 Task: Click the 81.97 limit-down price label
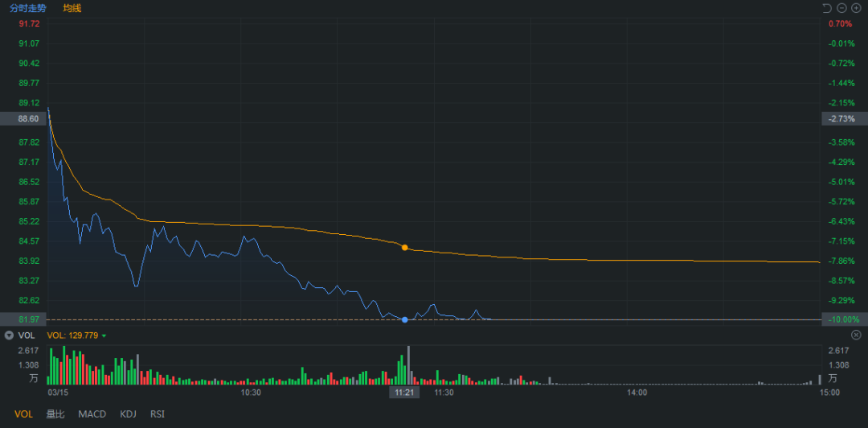coord(23,319)
